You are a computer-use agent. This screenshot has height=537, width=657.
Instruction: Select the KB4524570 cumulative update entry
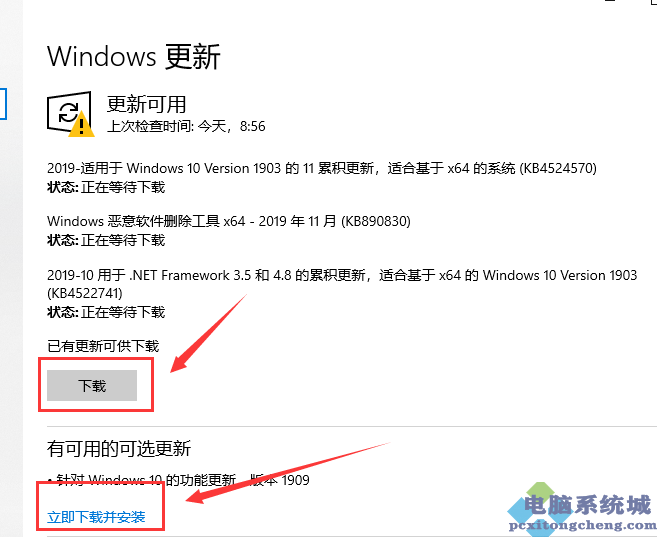(x=322, y=168)
